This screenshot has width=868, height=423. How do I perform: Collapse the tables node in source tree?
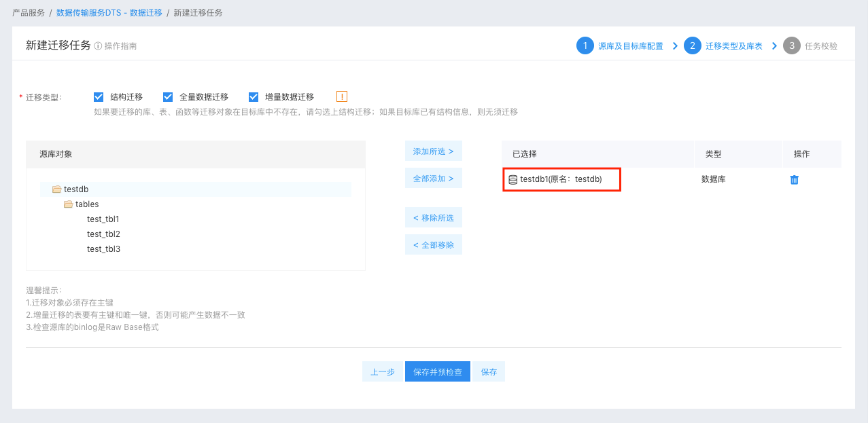pyautogui.click(x=87, y=204)
